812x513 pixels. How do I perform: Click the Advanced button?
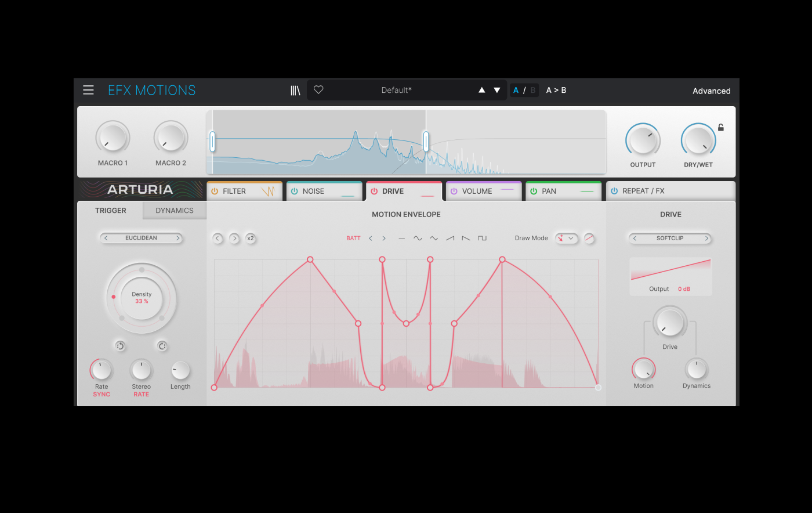point(711,91)
